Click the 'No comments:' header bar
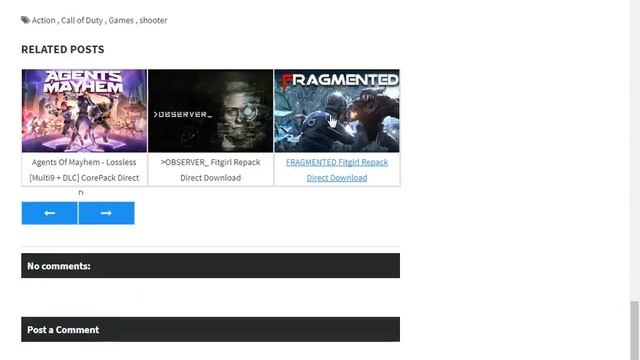 click(x=211, y=266)
